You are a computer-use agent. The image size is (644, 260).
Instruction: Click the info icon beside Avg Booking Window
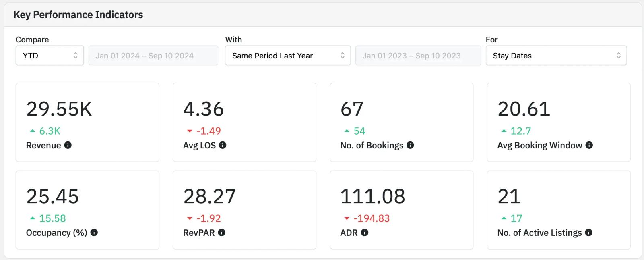tap(589, 145)
